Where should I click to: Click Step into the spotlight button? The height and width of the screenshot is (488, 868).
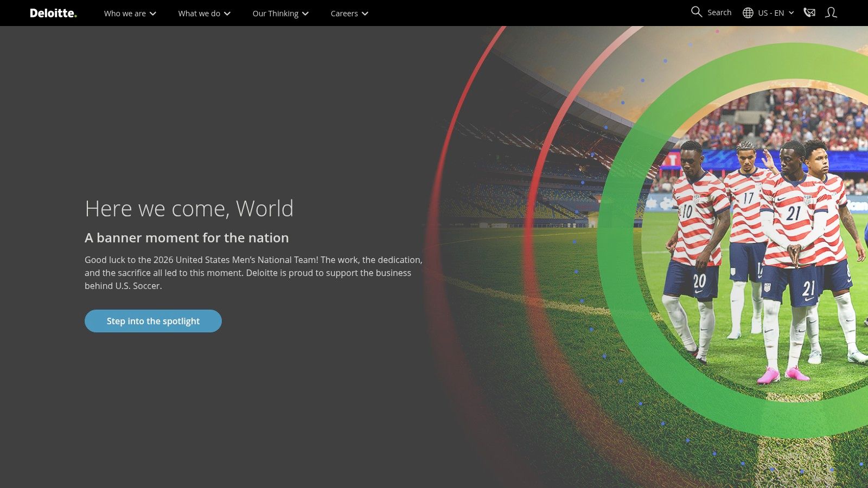click(x=153, y=321)
